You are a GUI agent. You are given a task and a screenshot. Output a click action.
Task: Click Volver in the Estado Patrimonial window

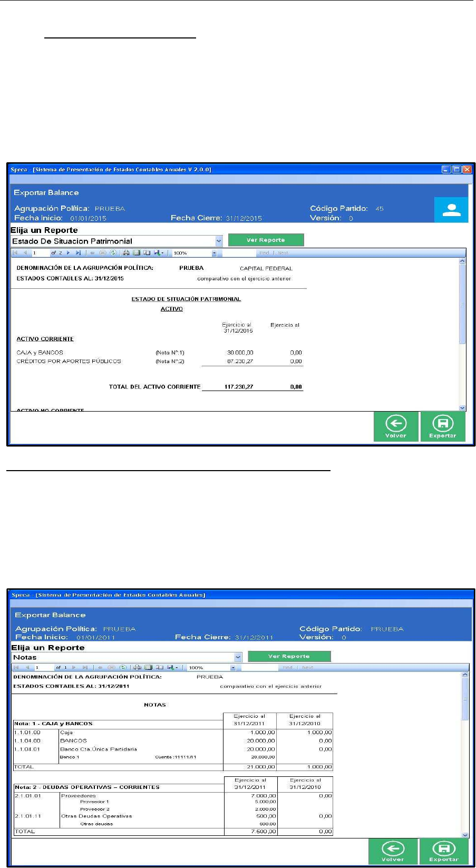coord(396,426)
